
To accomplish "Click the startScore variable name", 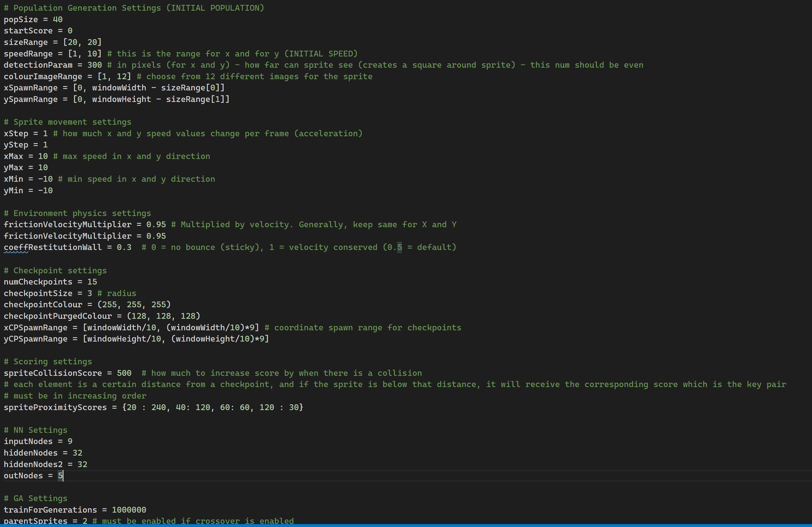I will tap(28, 31).
